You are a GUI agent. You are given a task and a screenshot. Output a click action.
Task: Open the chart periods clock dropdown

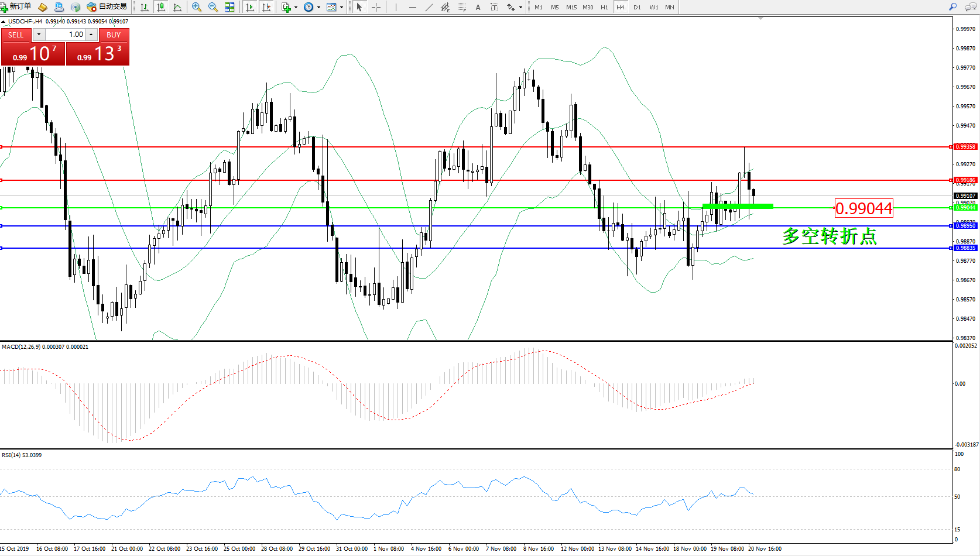pos(318,8)
